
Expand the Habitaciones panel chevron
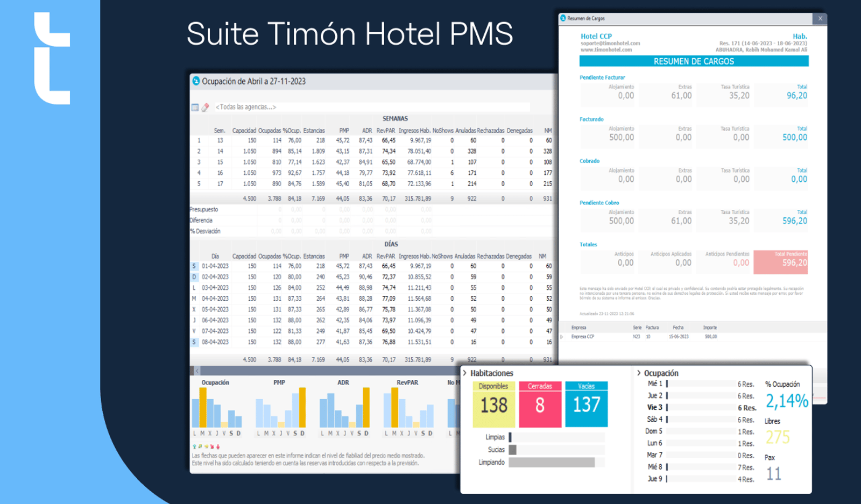(x=465, y=373)
